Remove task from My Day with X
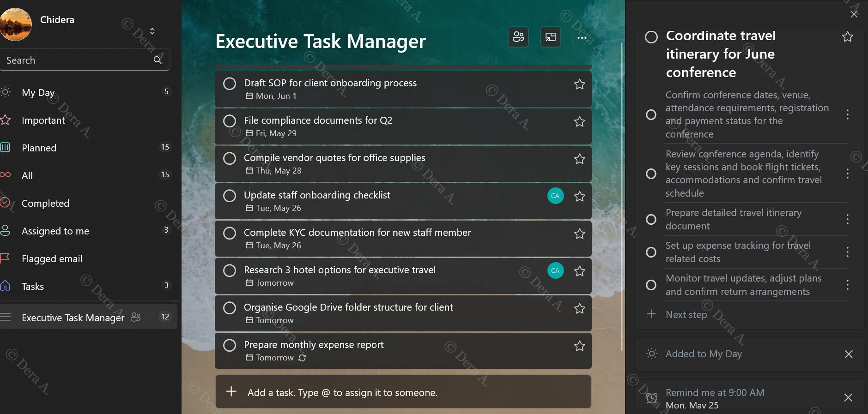868x414 pixels. coord(849,354)
